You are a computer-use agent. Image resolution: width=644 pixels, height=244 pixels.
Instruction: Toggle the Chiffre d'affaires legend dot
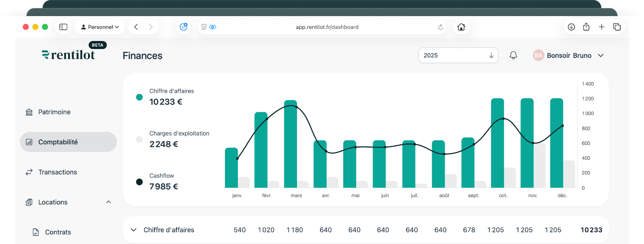coord(139,97)
